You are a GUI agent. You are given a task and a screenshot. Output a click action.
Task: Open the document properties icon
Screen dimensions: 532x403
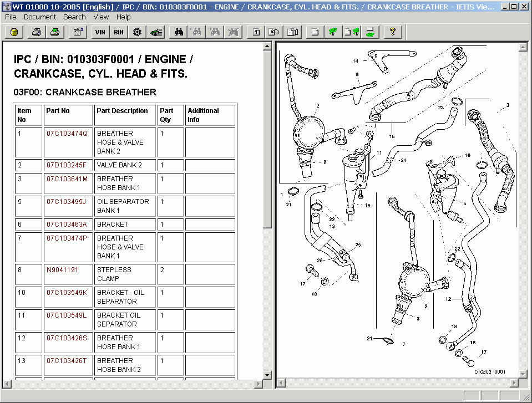tap(78, 32)
